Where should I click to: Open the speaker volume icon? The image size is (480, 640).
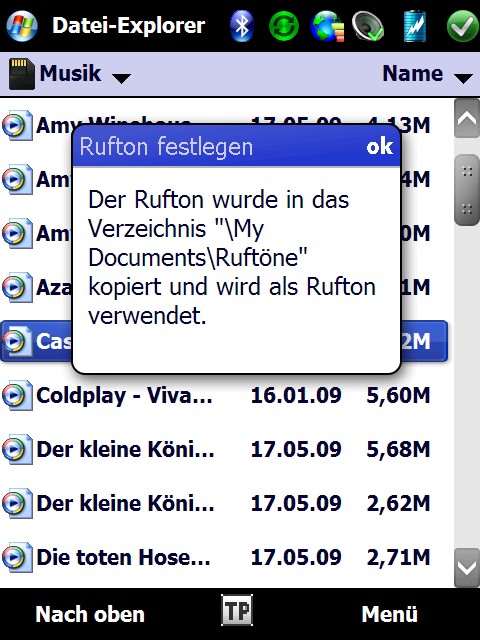369,26
